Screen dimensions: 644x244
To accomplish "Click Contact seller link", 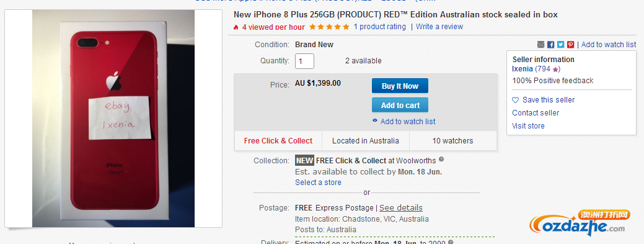I will [x=536, y=113].
